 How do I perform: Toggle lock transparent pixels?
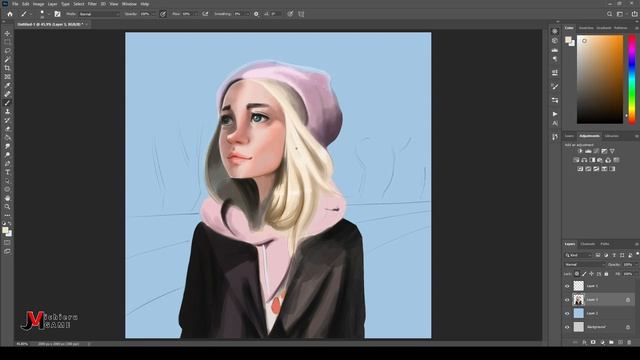pos(577,274)
